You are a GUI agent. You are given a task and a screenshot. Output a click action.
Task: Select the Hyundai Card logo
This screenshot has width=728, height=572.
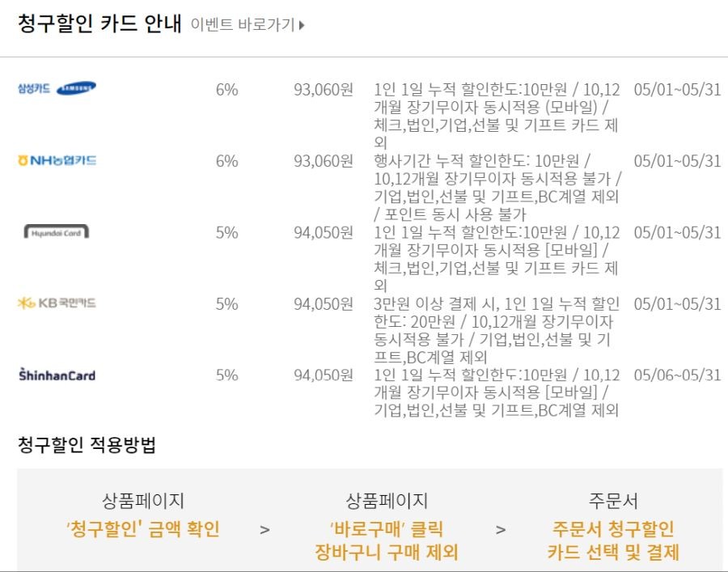(56, 231)
